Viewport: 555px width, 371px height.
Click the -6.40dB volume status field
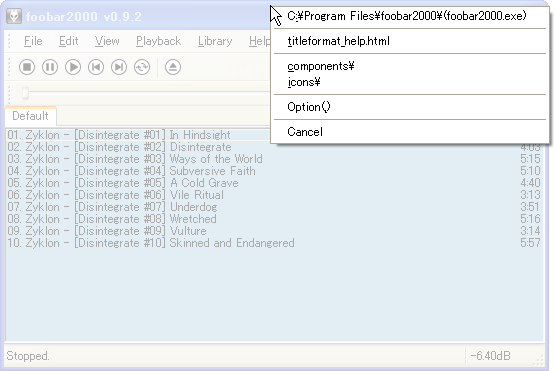click(491, 356)
